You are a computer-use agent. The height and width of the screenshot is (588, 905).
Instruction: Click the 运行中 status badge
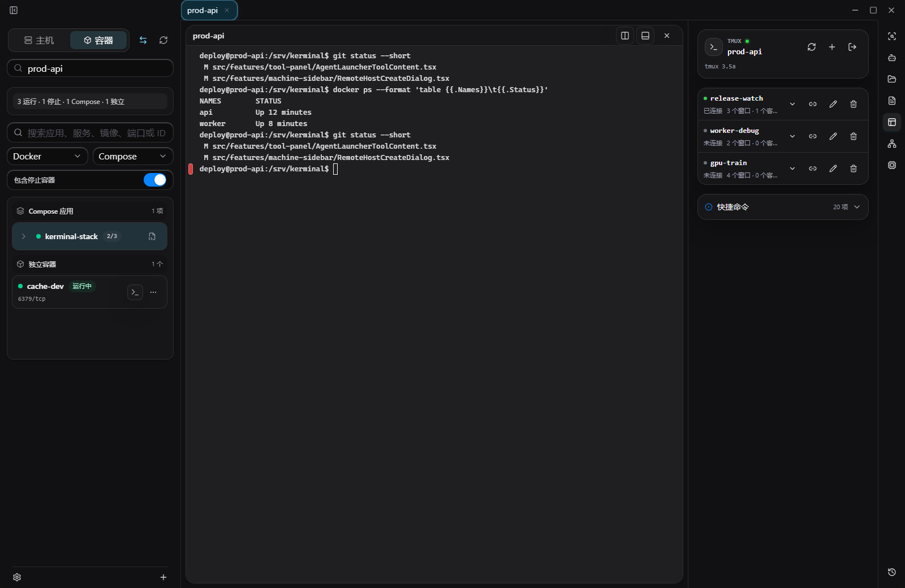pyautogui.click(x=82, y=286)
